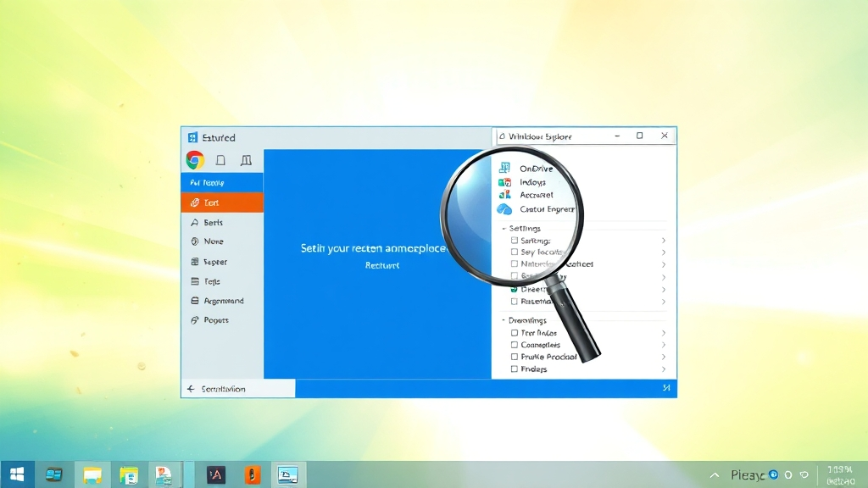Image resolution: width=868 pixels, height=488 pixels.
Task: Tick the 'Sey focalts' checkbox
Action: 515,252
